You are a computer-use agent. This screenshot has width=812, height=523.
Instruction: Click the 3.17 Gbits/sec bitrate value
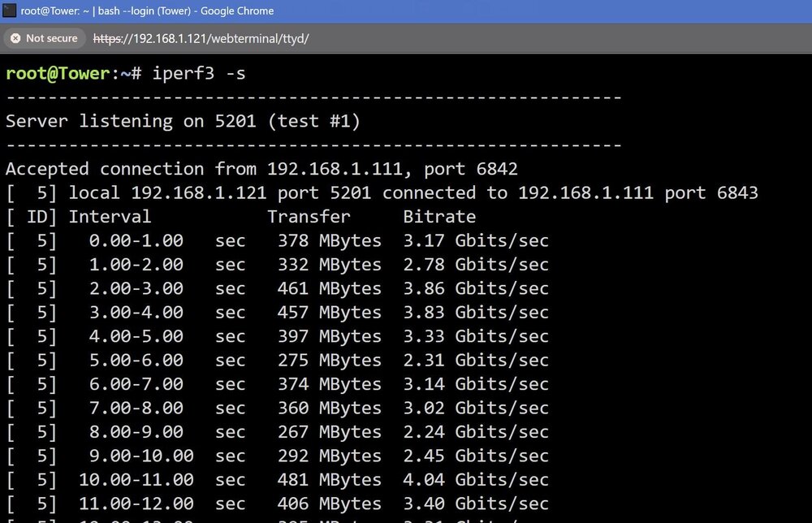click(476, 240)
